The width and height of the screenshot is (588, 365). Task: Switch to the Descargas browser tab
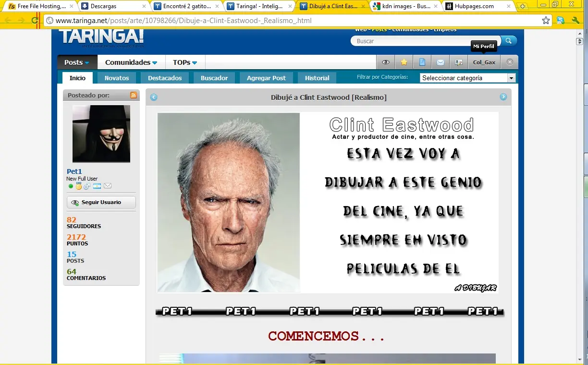(113, 6)
